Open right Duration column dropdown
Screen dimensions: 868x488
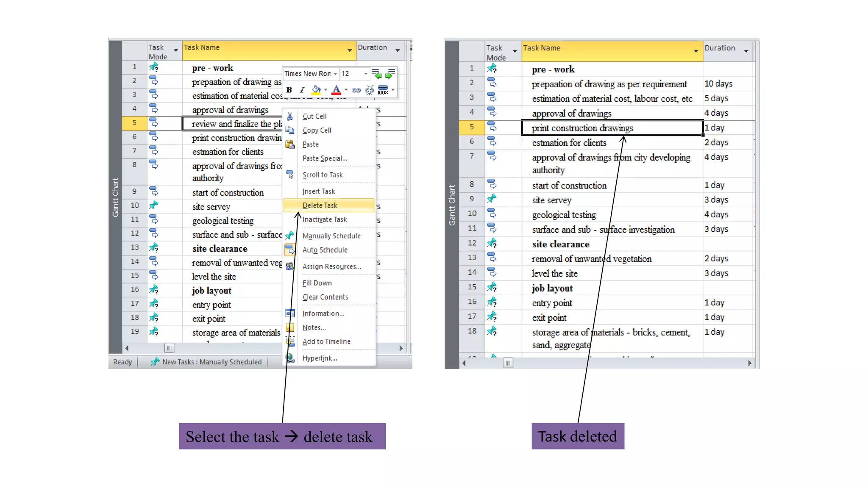pos(746,51)
